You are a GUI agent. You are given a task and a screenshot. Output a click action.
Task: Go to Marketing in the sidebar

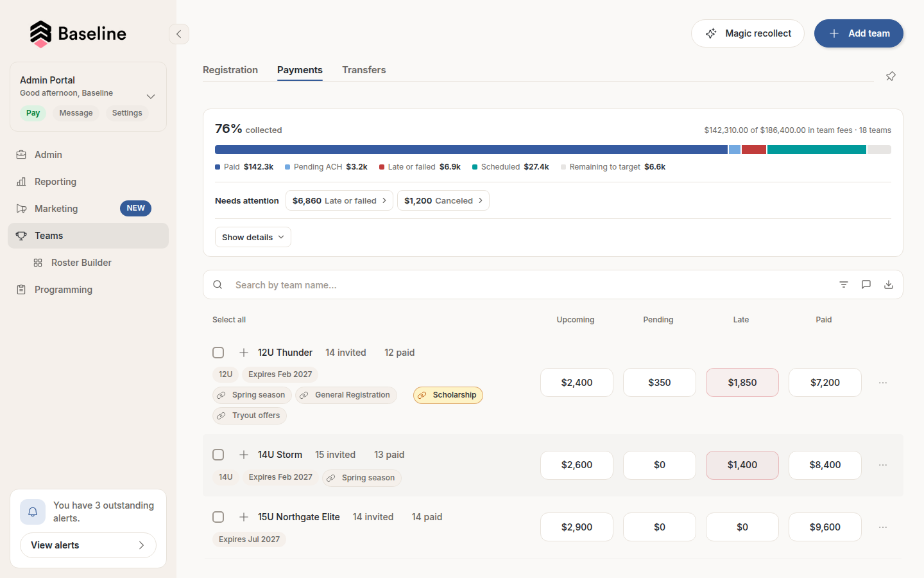(88, 209)
